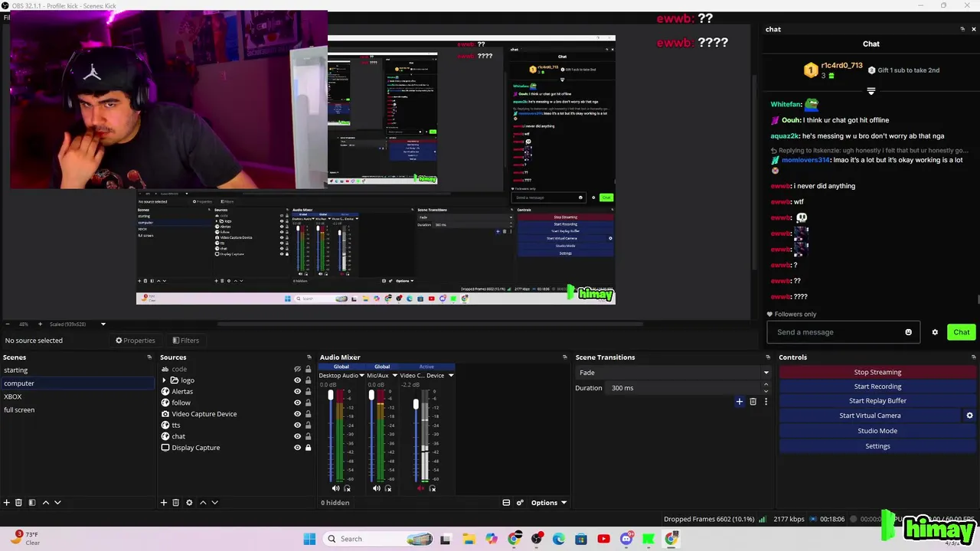The image size is (980, 551).
Task: Collapse chat leaderboard chevron
Action: (871, 91)
